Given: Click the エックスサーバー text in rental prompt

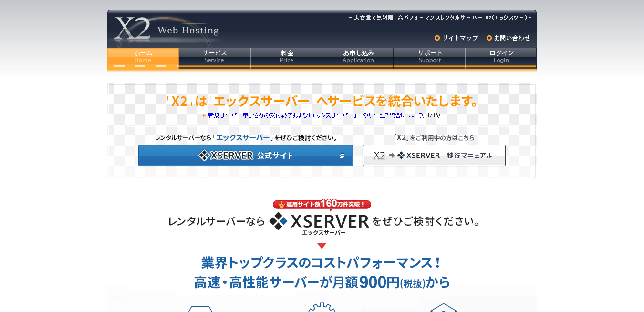Looking at the screenshot, I should click(243, 137).
